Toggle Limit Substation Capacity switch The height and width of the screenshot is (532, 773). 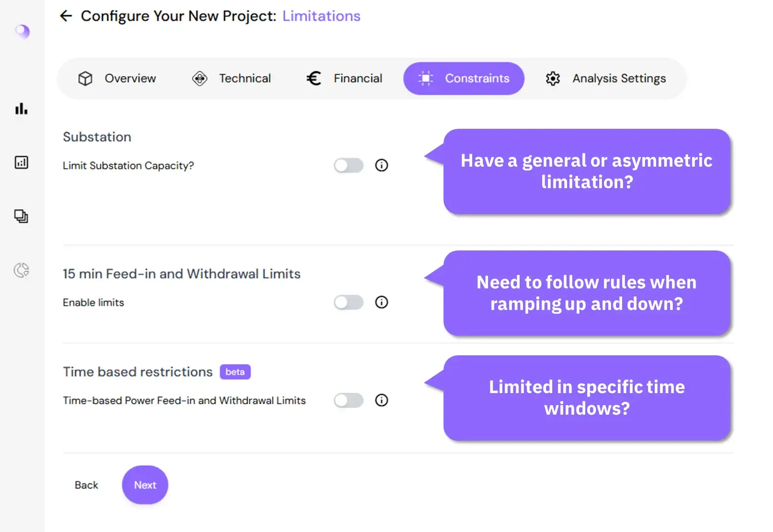coord(349,166)
